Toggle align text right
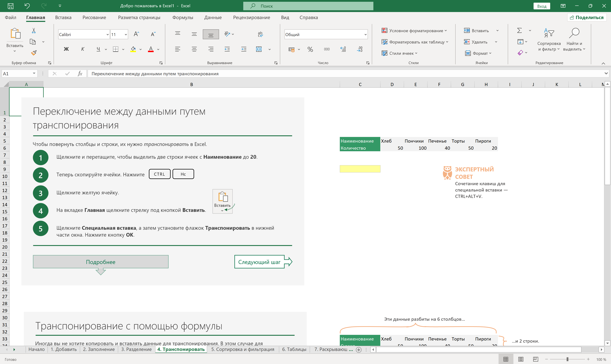This screenshot has height=364, width=611. (211, 49)
